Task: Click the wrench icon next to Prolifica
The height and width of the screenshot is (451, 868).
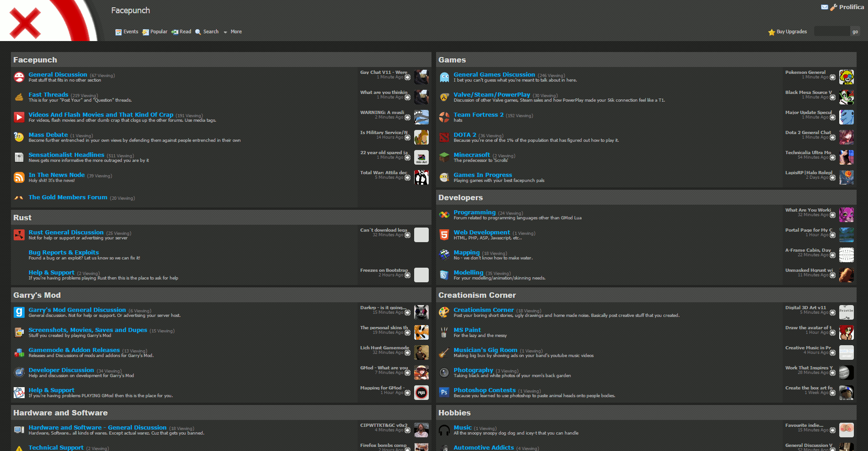Action: (834, 7)
